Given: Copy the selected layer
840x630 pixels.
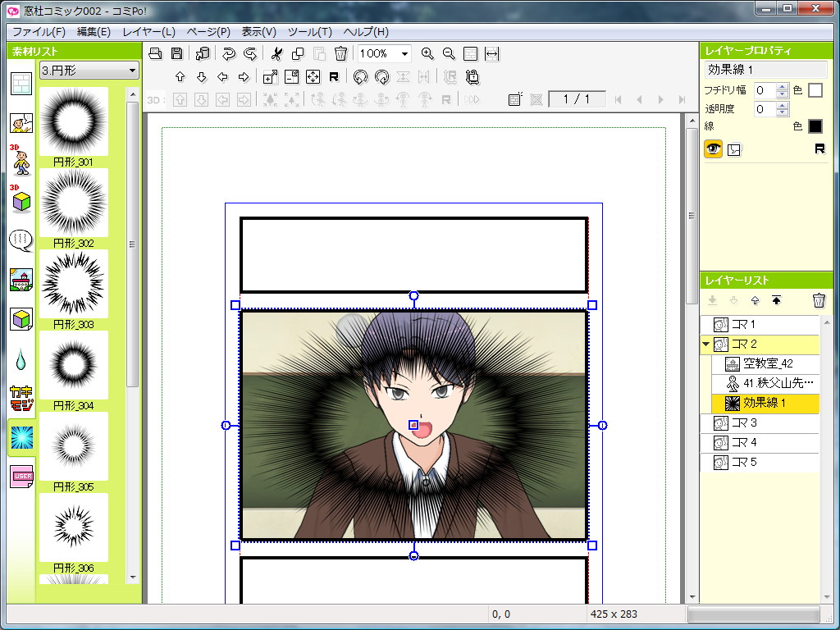Looking at the screenshot, I should [x=298, y=53].
